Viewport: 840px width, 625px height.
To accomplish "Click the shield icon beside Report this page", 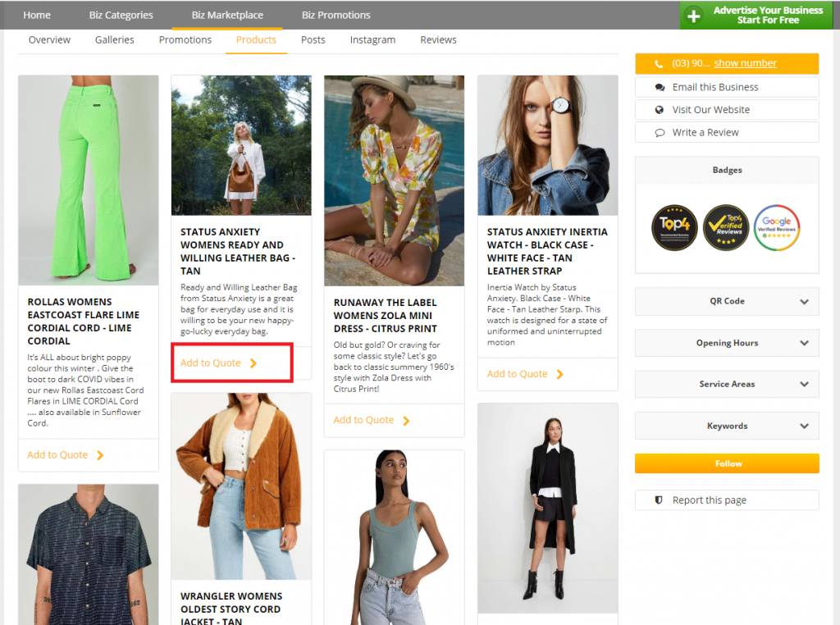I will [659, 500].
